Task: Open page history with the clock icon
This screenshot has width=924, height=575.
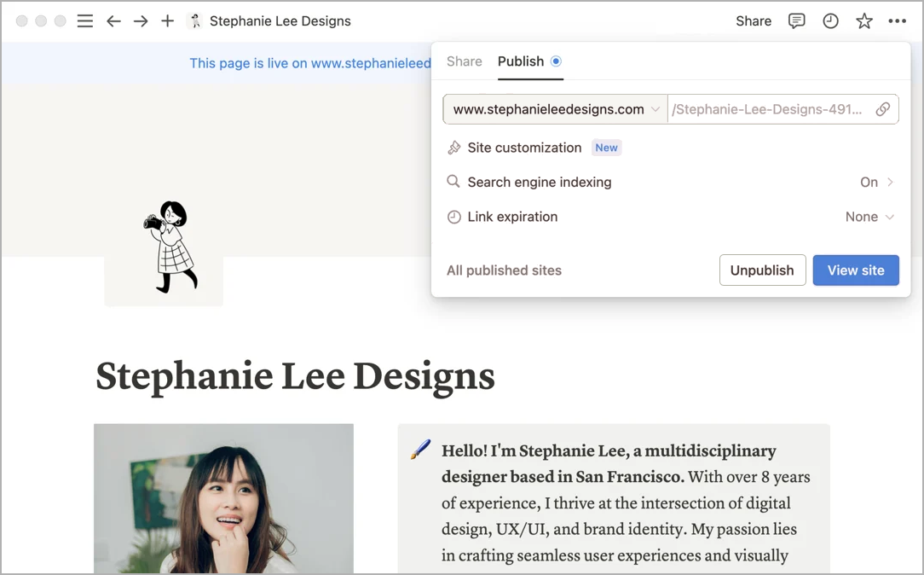Action: tap(830, 20)
